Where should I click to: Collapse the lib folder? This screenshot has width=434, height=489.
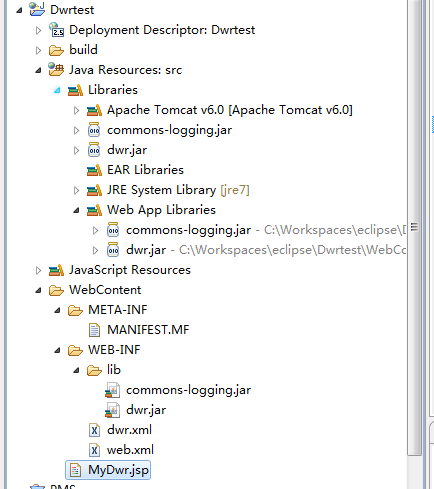[76, 370]
